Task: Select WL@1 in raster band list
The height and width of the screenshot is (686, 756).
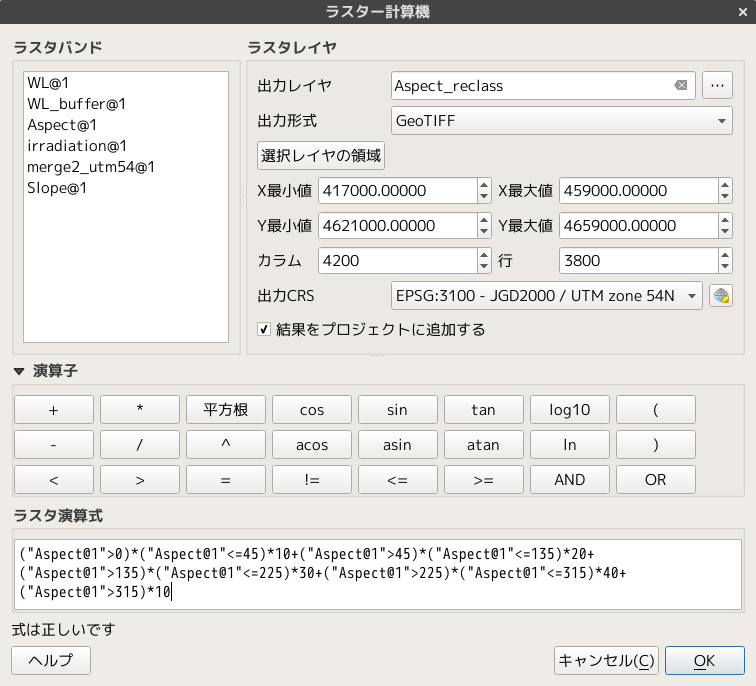Action: pos(48,83)
